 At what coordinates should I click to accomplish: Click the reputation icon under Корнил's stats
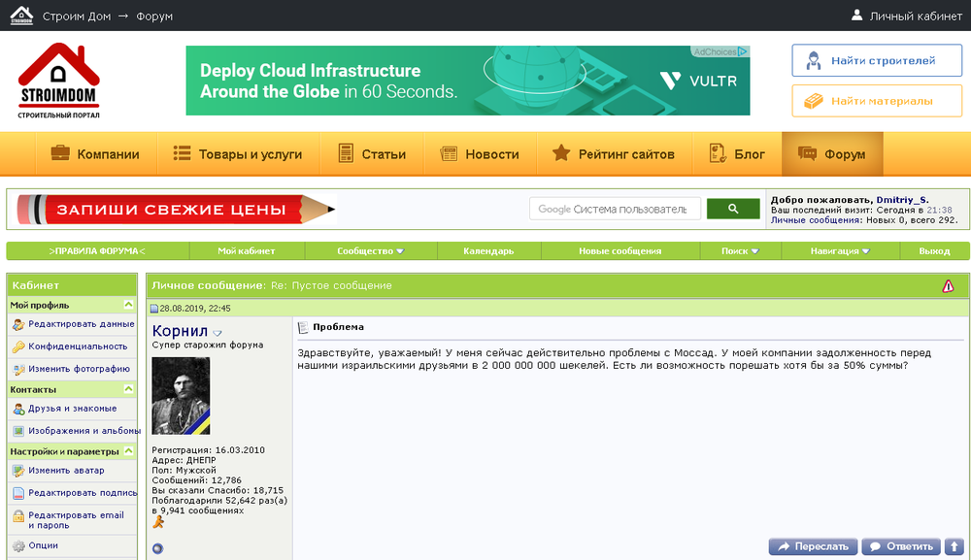click(158, 523)
